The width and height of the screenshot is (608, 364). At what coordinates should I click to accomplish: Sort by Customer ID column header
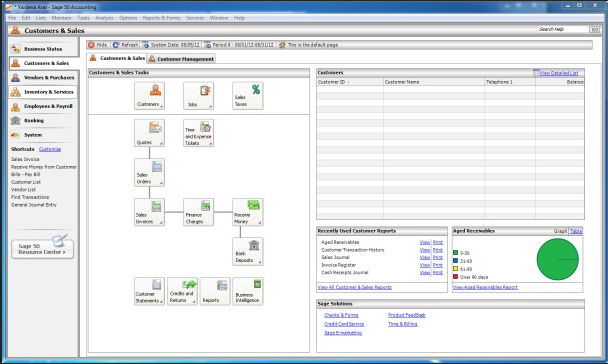350,82
